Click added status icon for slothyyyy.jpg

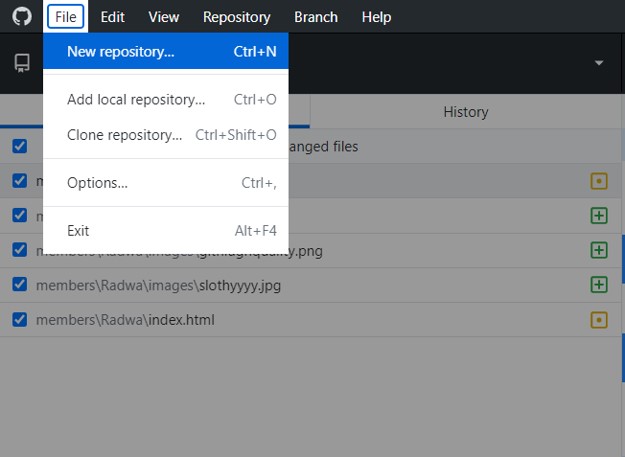(x=599, y=284)
